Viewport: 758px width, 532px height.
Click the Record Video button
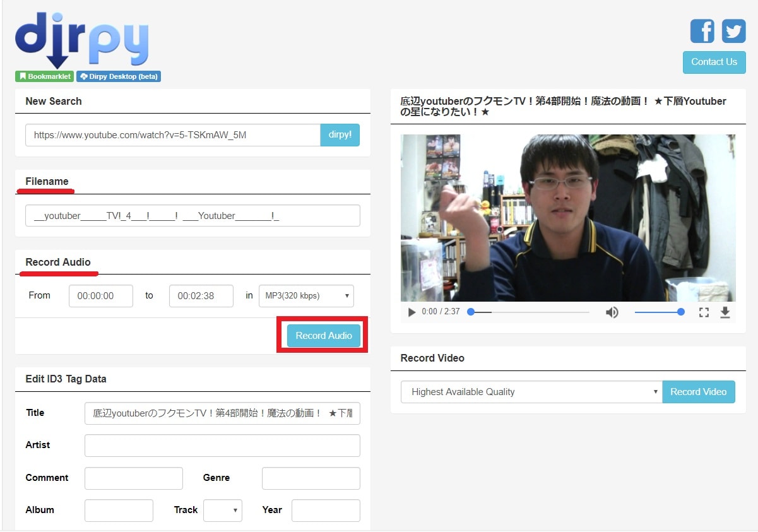[699, 392]
